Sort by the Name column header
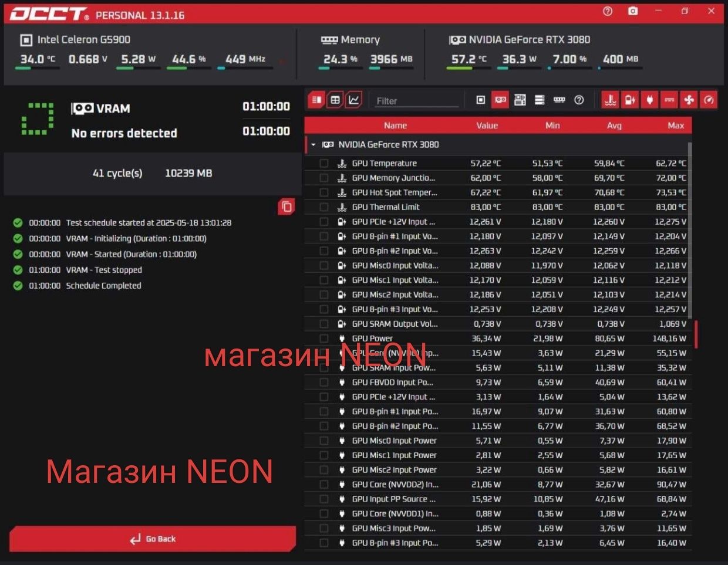 [x=395, y=126]
